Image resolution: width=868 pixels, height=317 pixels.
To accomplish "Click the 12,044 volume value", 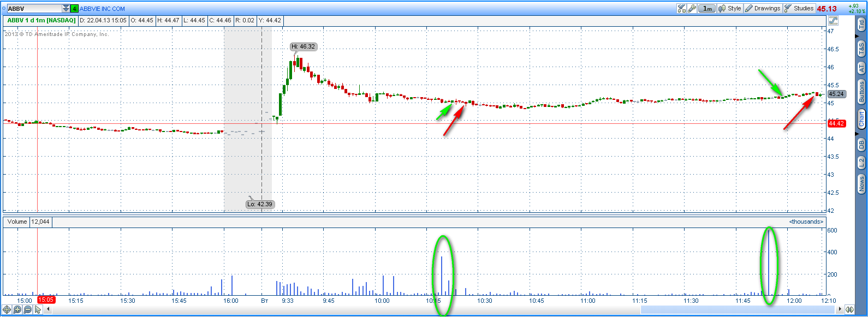I will click(x=41, y=222).
